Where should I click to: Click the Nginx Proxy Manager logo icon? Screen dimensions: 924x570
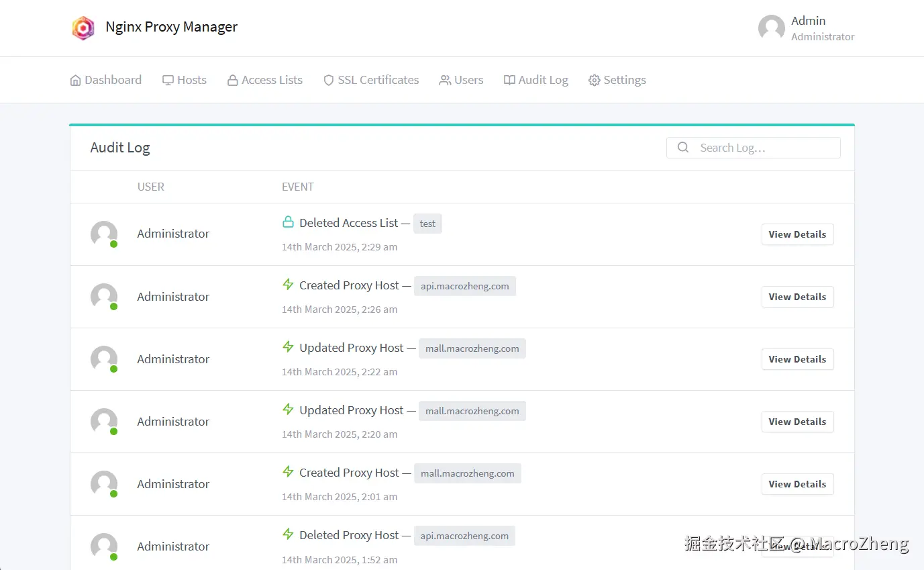(x=83, y=28)
